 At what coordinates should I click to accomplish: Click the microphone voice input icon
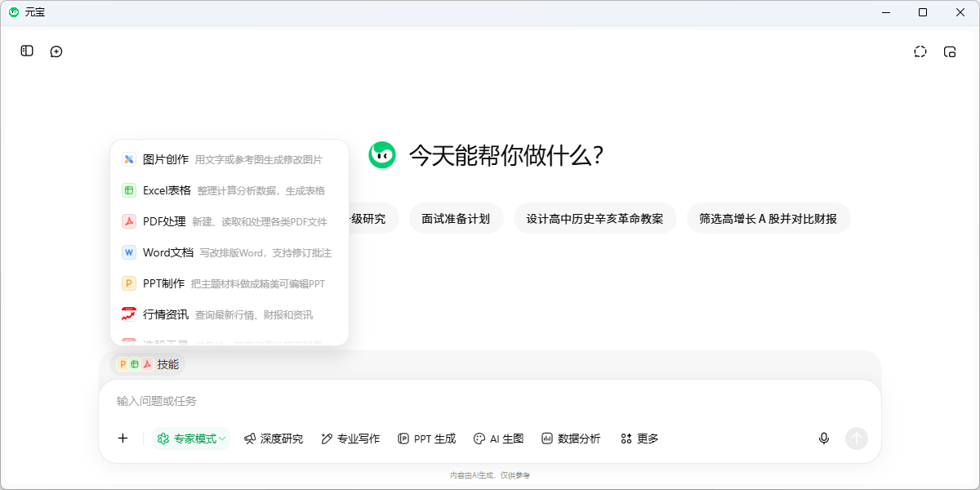pos(824,439)
